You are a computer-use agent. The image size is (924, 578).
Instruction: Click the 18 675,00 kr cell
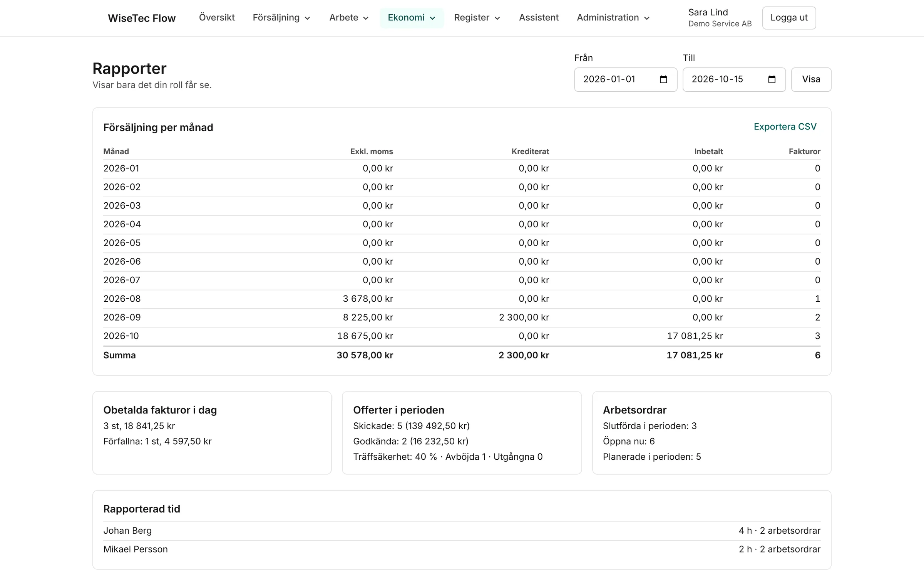(x=365, y=336)
